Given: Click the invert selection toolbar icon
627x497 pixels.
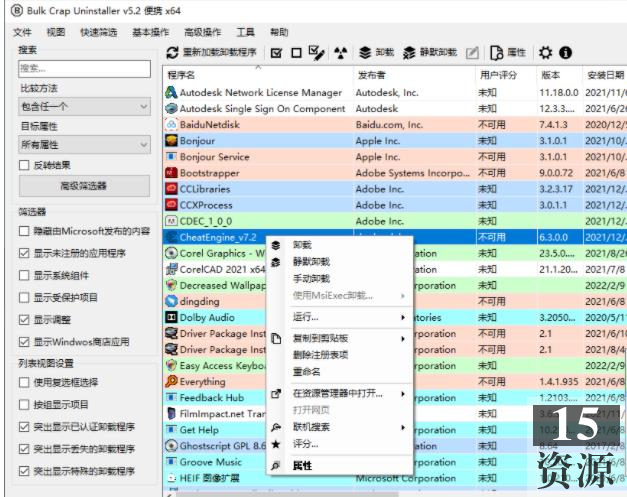Looking at the screenshot, I should click(x=317, y=52).
